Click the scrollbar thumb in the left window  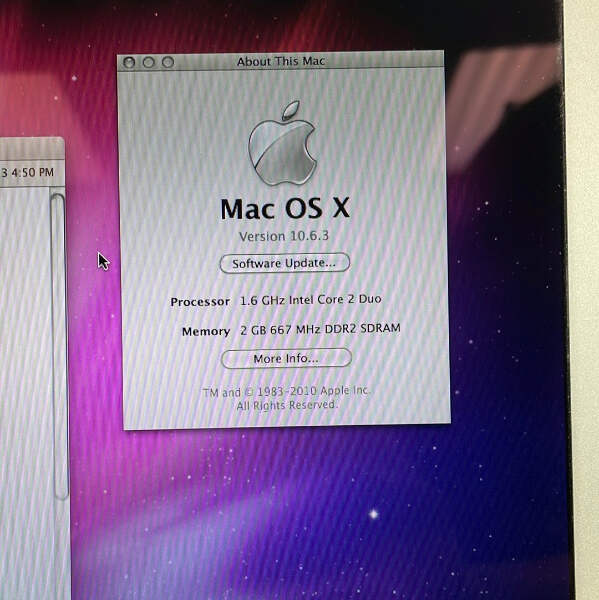click(x=59, y=346)
